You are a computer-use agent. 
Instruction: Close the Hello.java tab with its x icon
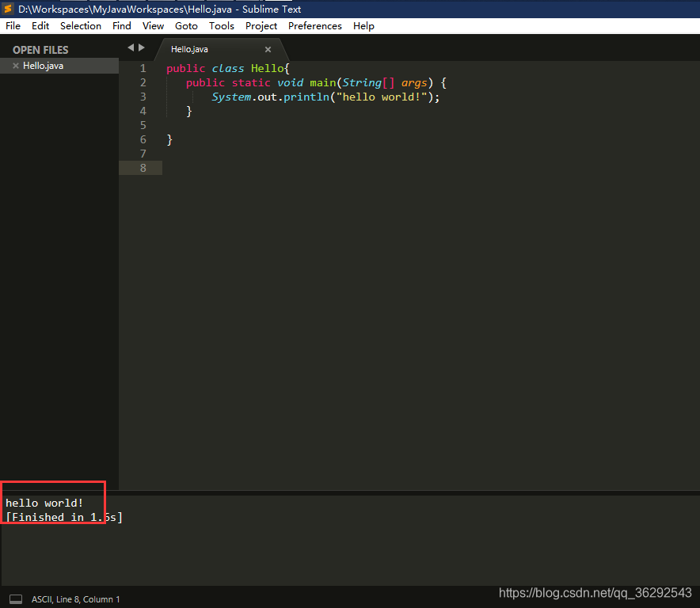tap(268, 48)
